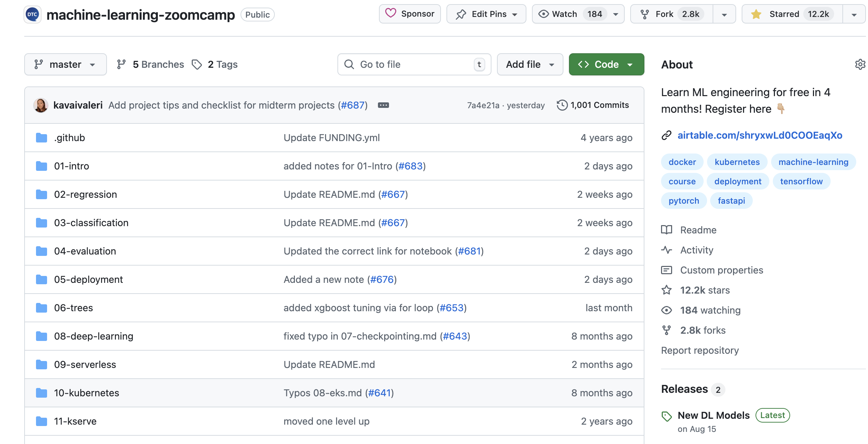
Task: Open the About section settings gear
Action: click(860, 65)
